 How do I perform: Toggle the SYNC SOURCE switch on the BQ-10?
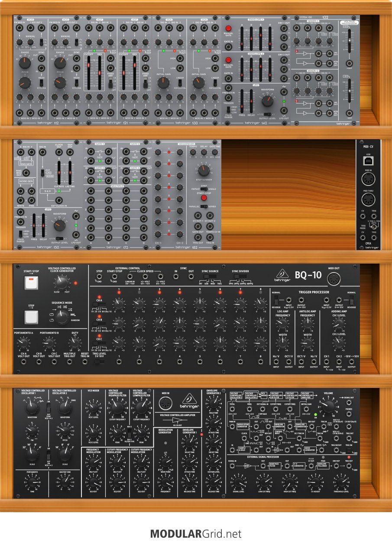point(211,276)
